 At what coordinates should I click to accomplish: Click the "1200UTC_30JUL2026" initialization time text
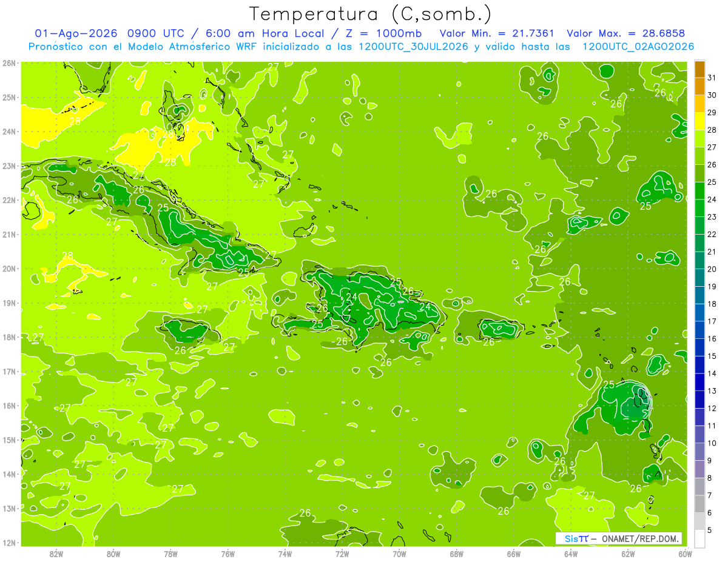click(413, 46)
